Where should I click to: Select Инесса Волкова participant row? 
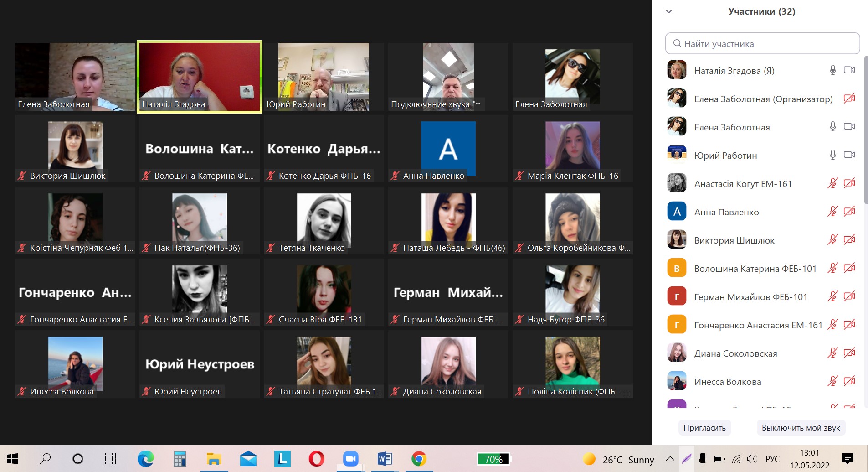click(727, 382)
